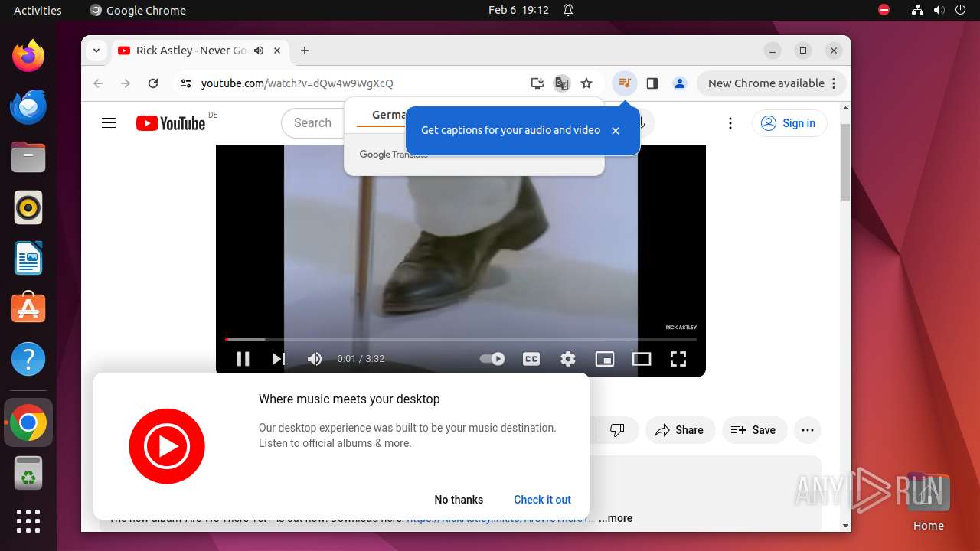This screenshot has height=551, width=980.
Task: Open the network status icon
Action: (917, 10)
